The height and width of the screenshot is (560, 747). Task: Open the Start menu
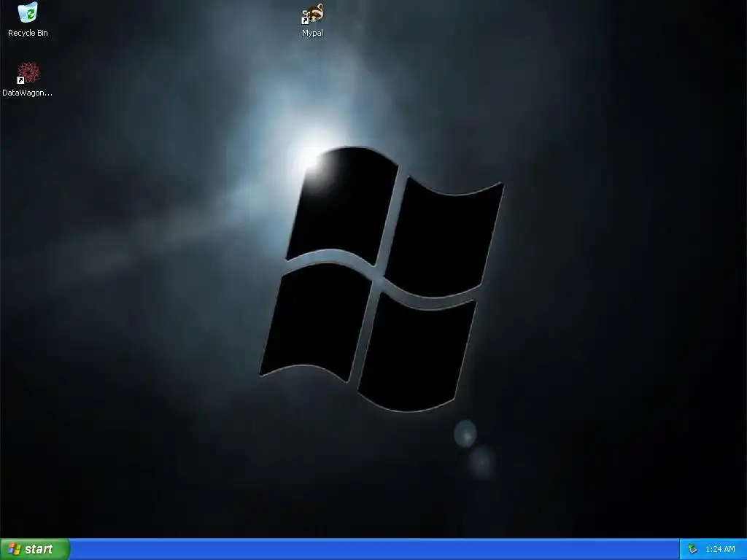(35, 549)
